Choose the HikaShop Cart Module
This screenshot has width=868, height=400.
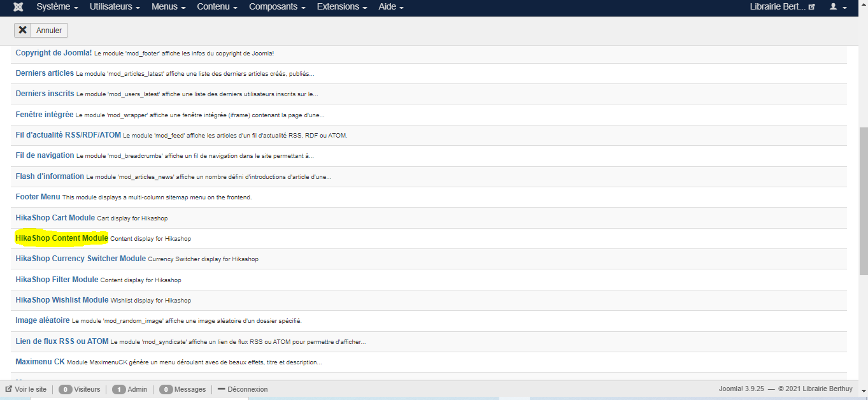pos(55,218)
